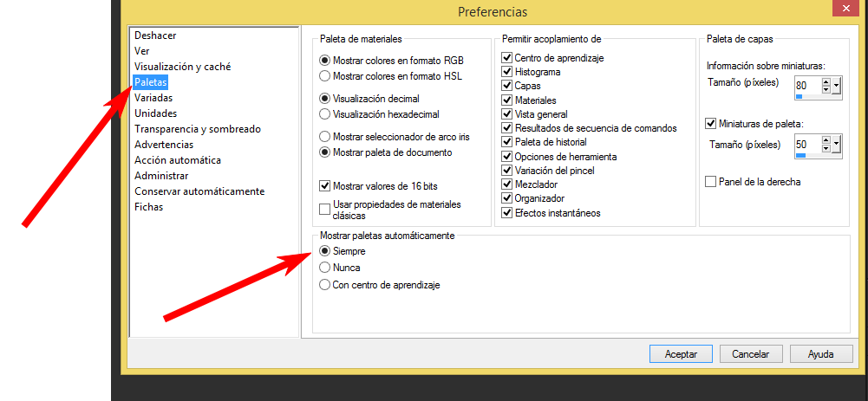Increase thumbnail info size from 80
868x401 pixels.
point(826,82)
